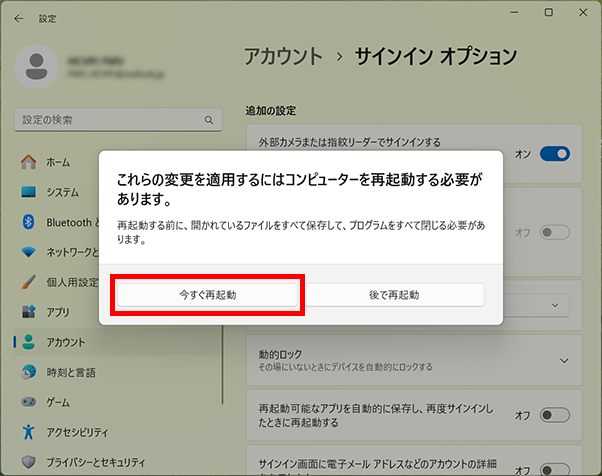Toggle 再起動可能なアプリを自動的に保存 switch
Viewport: 602px width, 476px height.
554,414
